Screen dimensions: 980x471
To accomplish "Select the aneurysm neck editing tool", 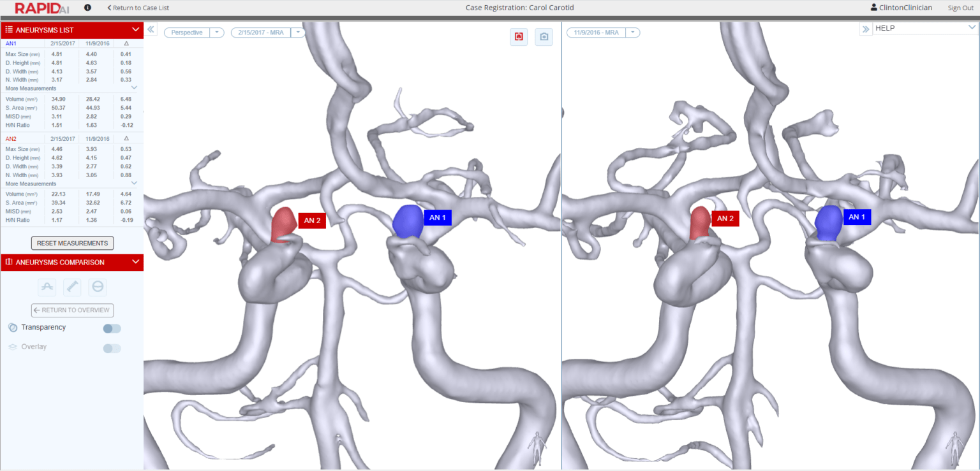I will pyautogui.click(x=47, y=287).
